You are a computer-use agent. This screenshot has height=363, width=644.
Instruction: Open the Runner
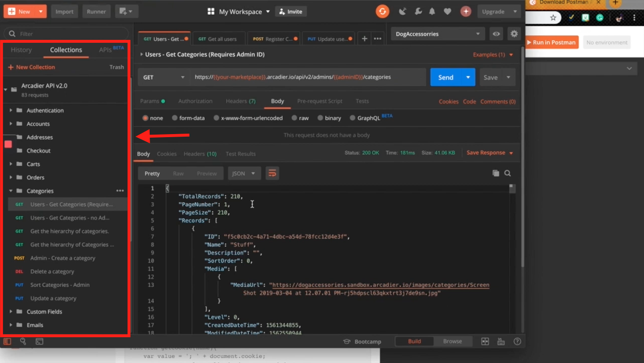click(x=96, y=12)
